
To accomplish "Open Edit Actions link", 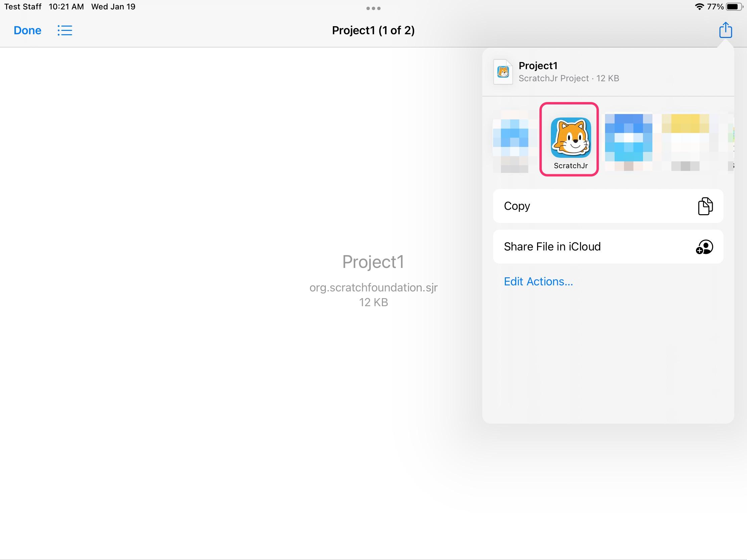I will click(x=538, y=282).
